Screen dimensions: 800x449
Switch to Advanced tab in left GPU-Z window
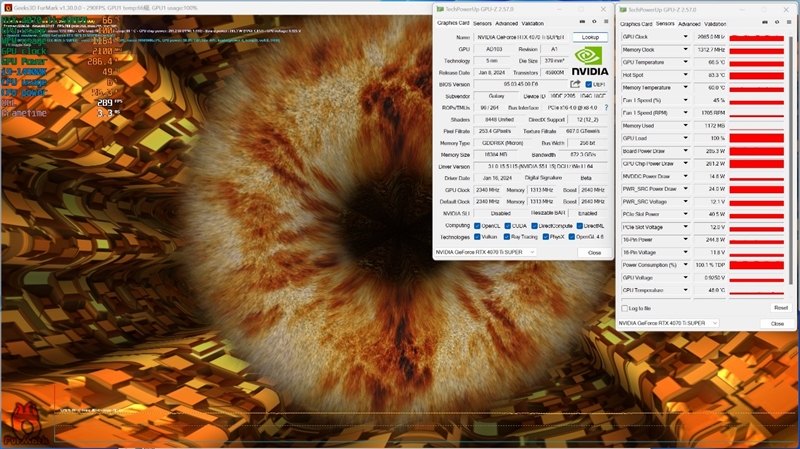[x=506, y=23]
